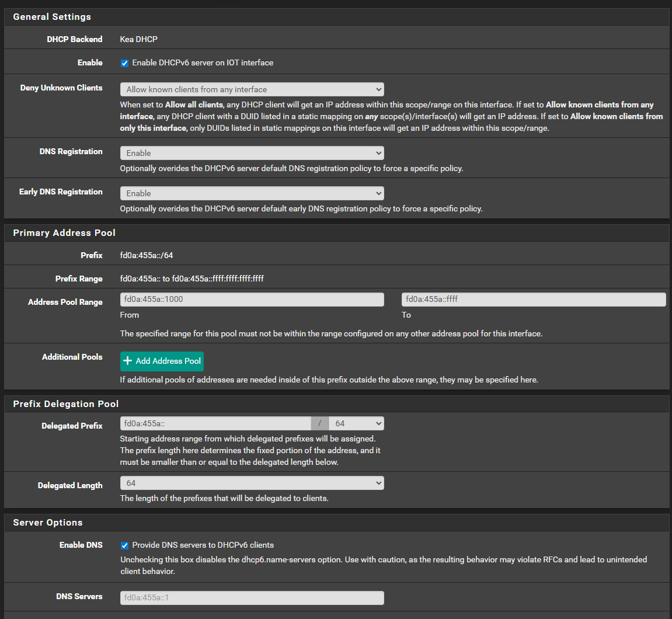This screenshot has height=619, width=672.
Task: Open the Early DNS Registration dropdown
Action: [x=252, y=193]
